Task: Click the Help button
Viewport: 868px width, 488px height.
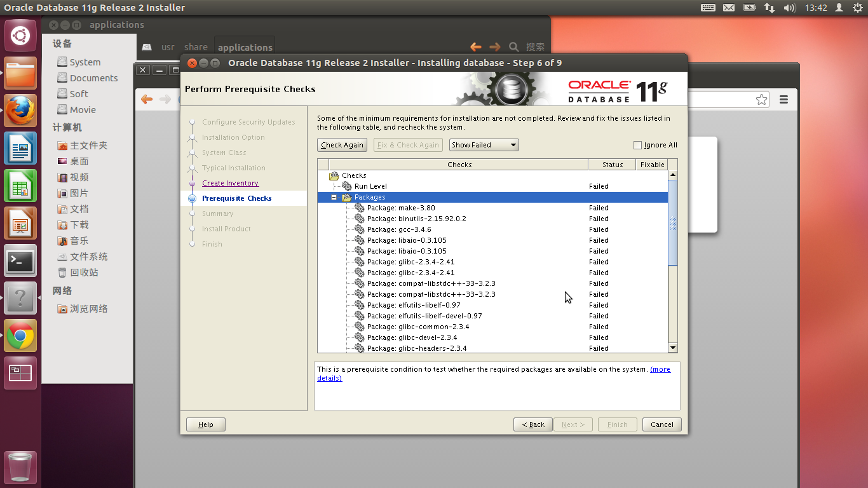Action: point(206,424)
